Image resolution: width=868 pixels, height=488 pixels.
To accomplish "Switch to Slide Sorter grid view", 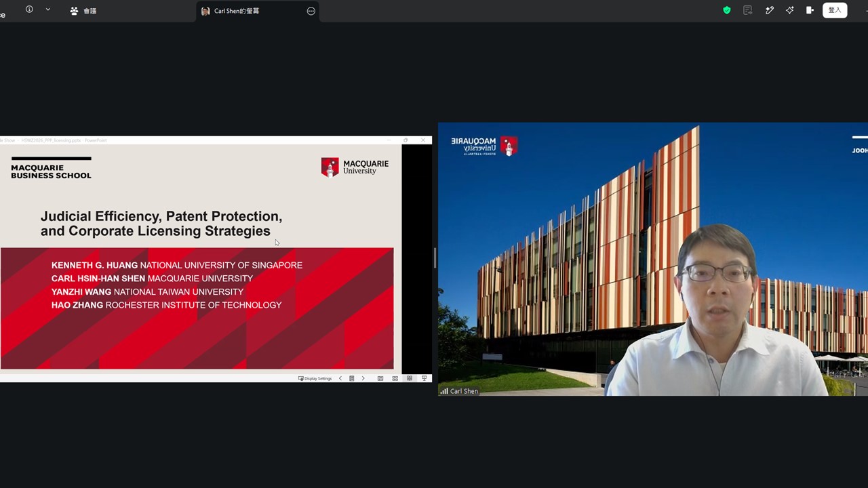I will click(x=395, y=378).
